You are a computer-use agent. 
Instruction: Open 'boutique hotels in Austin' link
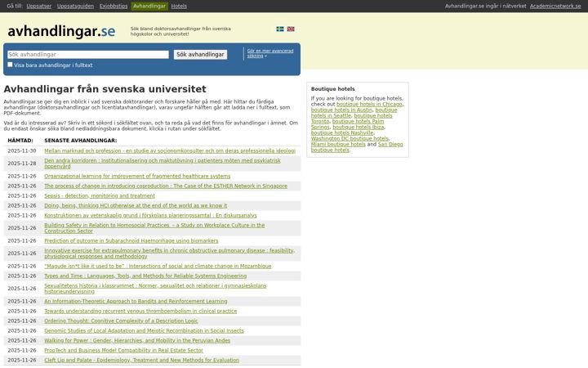(x=341, y=110)
